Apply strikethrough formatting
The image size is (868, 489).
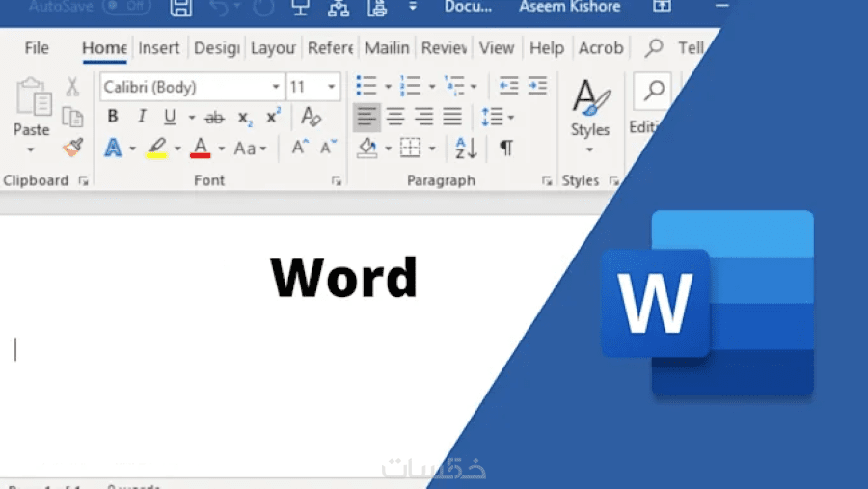point(214,118)
